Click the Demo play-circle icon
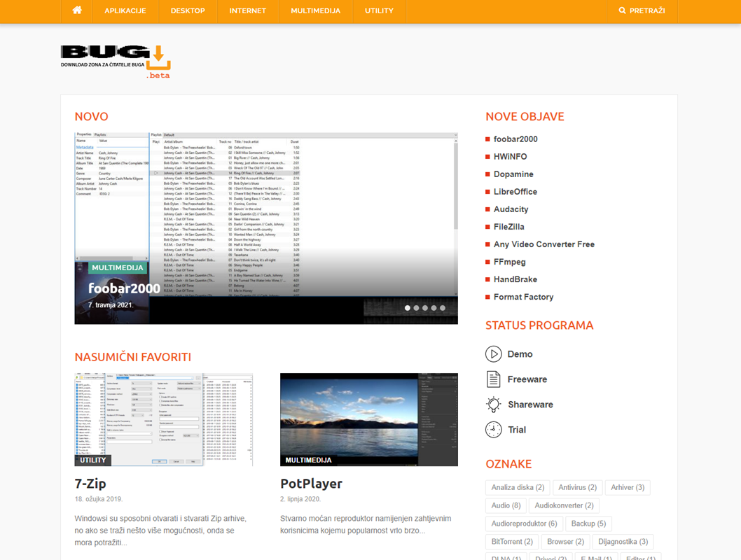This screenshot has width=741, height=560. (493, 353)
